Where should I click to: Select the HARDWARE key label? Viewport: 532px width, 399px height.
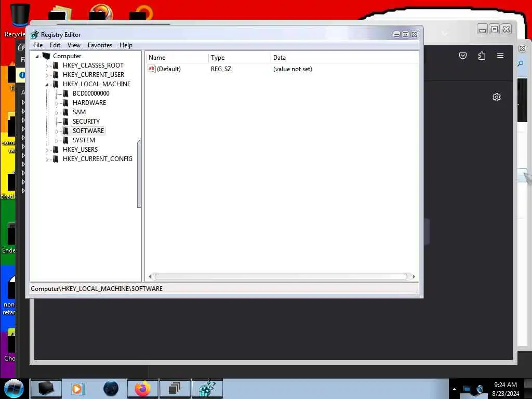click(x=89, y=102)
